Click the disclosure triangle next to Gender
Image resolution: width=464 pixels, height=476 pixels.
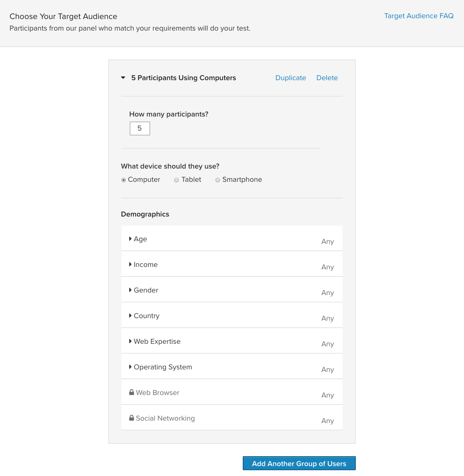[131, 290]
